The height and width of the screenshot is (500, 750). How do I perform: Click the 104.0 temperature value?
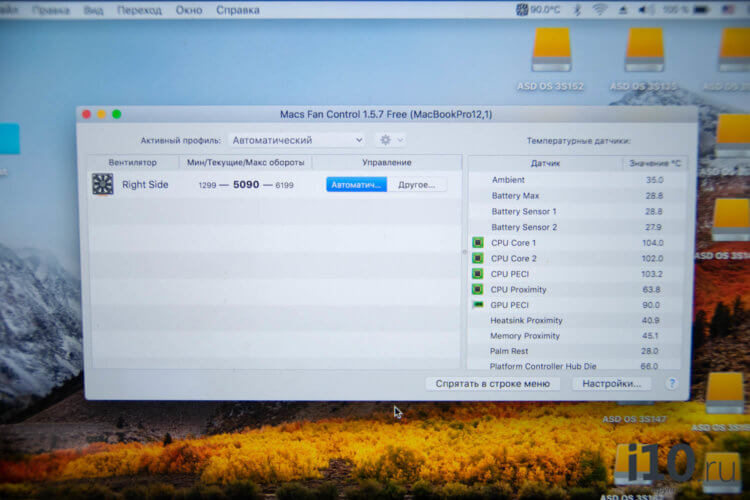pos(652,243)
